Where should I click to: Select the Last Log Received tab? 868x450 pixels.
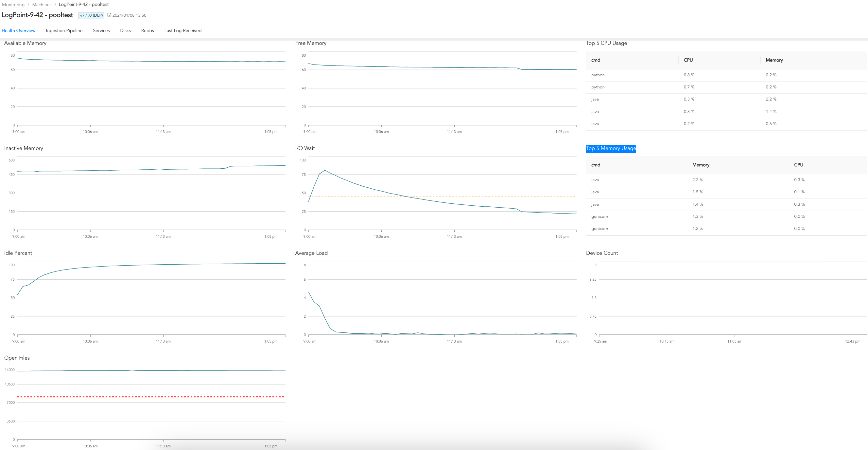click(182, 30)
